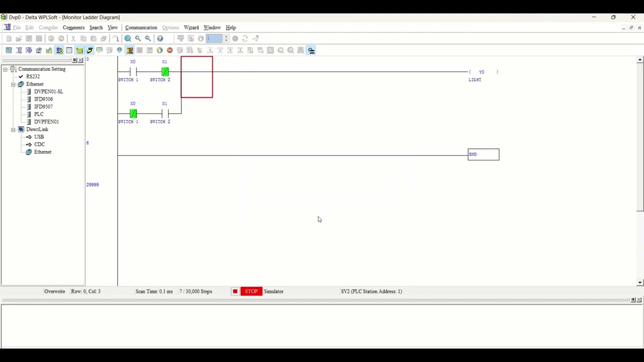Click the scissors Cut icon
The image size is (644, 362).
[x=73, y=39]
